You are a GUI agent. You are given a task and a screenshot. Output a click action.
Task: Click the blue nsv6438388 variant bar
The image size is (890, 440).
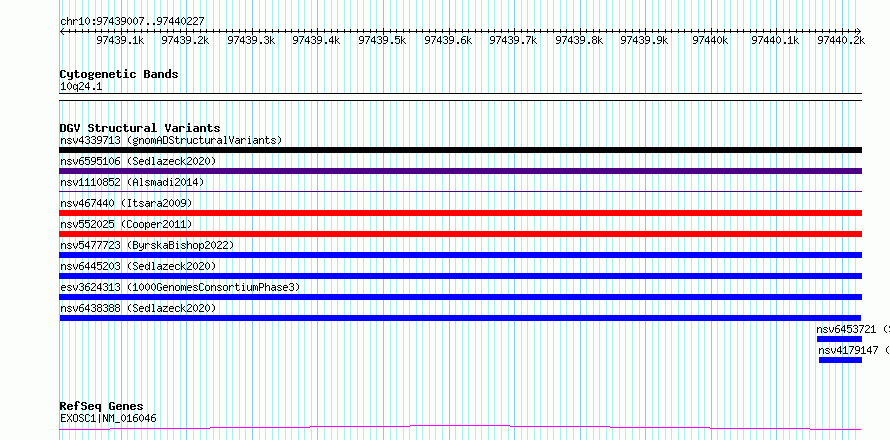click(460, 318)
